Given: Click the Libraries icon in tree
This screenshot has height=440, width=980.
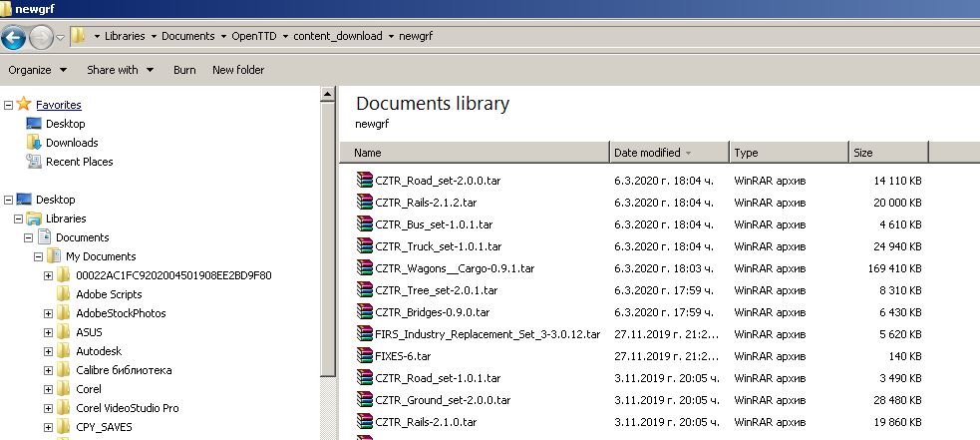Looking at the screenshot, I should click(x=34, y=219).
